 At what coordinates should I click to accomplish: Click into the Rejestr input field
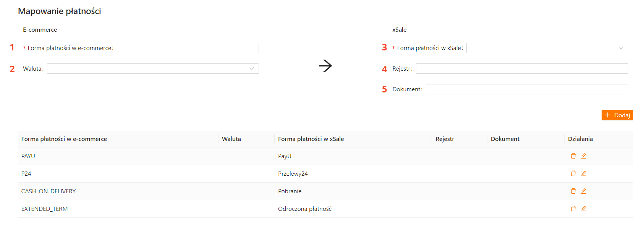pyautogui.click(x=522, y=69)
